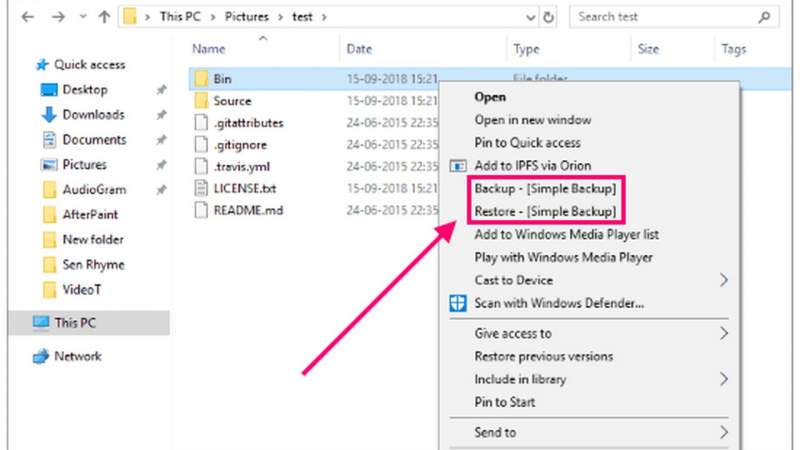The width and height of the screenshot is (800, 450).
Task: Click the Desktop pin icon
Action: [161, 90]
